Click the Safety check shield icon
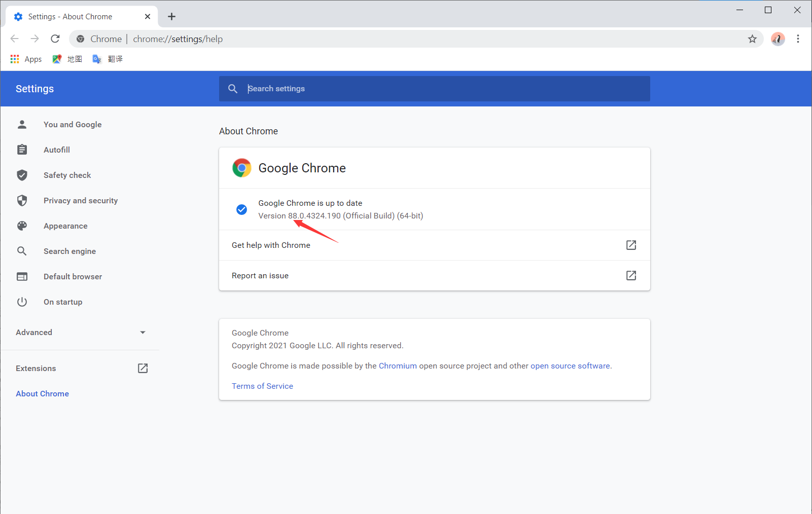Viewport: 812px width, 514px height. [22, 175]
